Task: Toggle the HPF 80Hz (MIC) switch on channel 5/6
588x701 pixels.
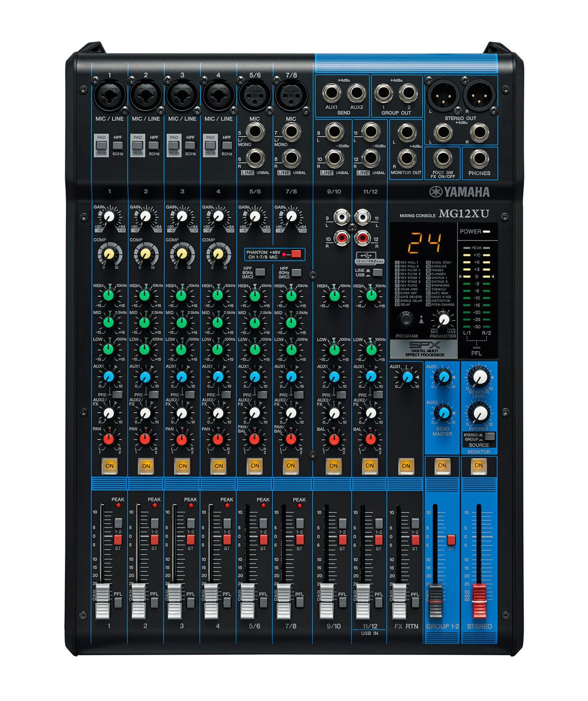Action: click(x=260, y=272)
